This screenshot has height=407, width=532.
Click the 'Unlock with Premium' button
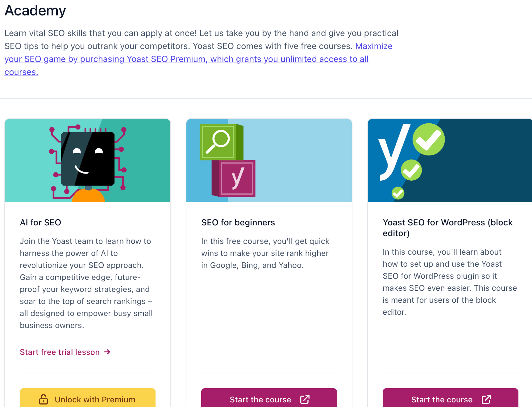[x=87, y=399]
